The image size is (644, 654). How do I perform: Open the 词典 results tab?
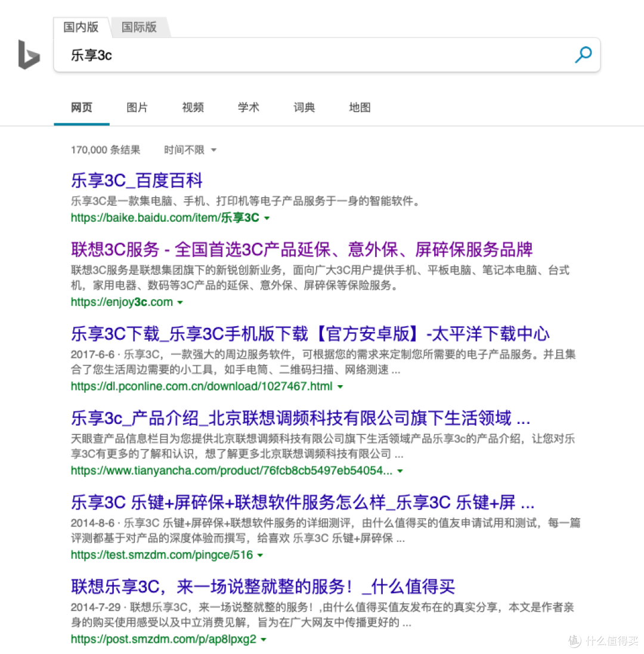304,108
